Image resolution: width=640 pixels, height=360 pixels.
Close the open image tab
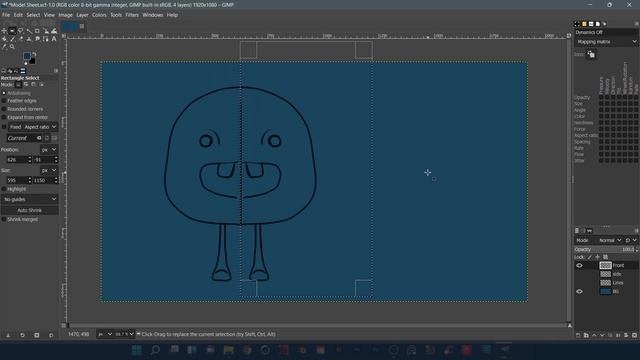pyautogui.click(x=82, y=26)
